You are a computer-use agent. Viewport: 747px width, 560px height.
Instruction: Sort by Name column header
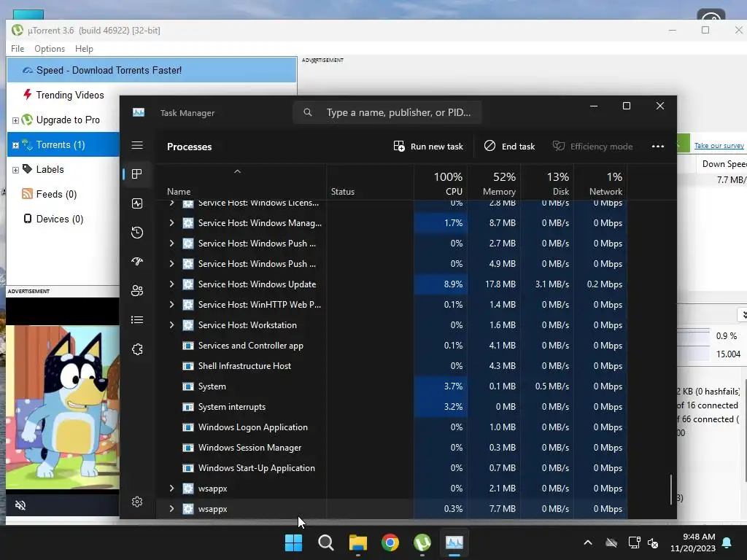tap(241, 183)
